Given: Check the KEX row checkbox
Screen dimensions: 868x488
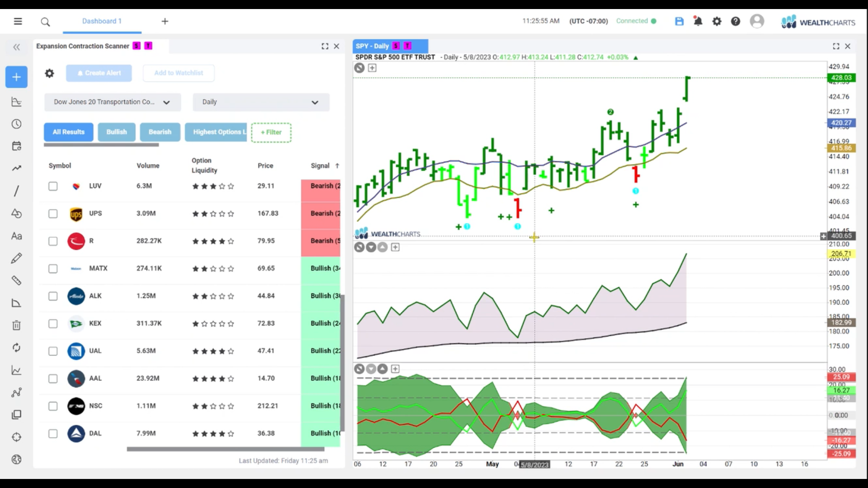Looking at the screenshot, I should click(x=53, y=324).
